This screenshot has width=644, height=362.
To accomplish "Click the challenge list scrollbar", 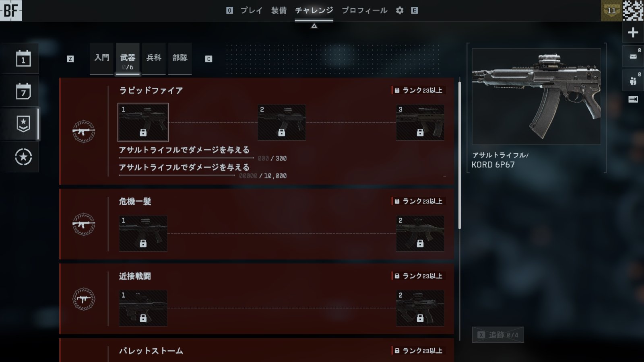I will [x=459, y=155].
